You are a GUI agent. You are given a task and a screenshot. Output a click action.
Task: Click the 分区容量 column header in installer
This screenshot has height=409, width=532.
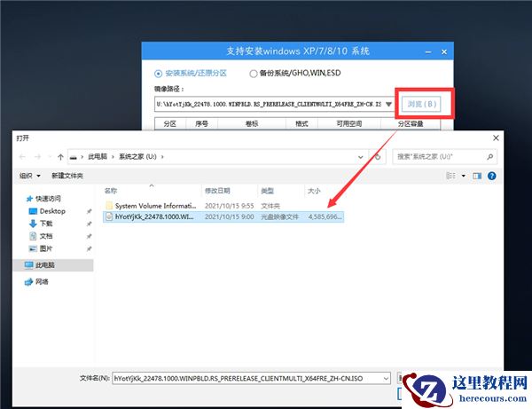coord(411,124)
